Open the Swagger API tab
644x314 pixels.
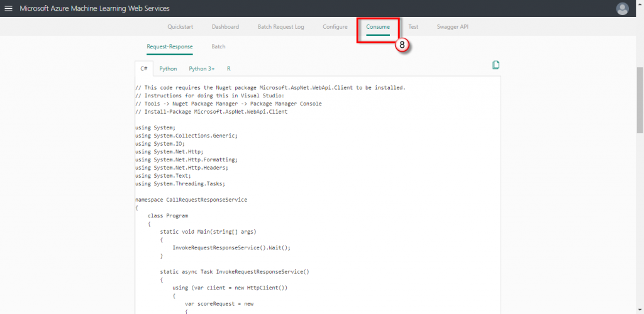point(453,27)
